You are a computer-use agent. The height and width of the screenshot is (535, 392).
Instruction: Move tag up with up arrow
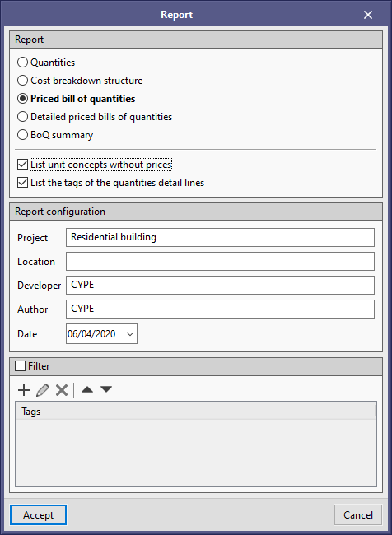click(x=87, y=389)
